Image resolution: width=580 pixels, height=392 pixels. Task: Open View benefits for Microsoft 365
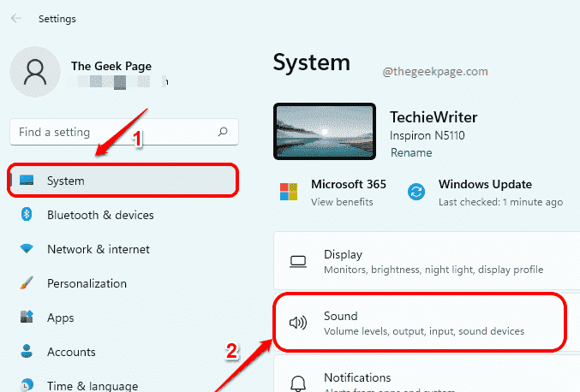click(342, 202)
